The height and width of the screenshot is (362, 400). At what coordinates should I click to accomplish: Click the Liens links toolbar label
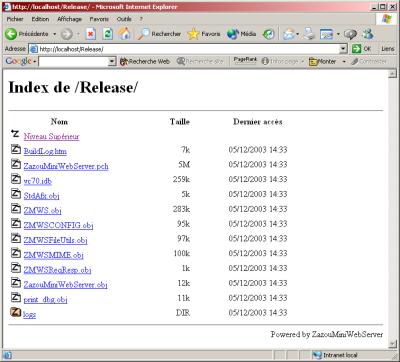(x=388, y=49)
